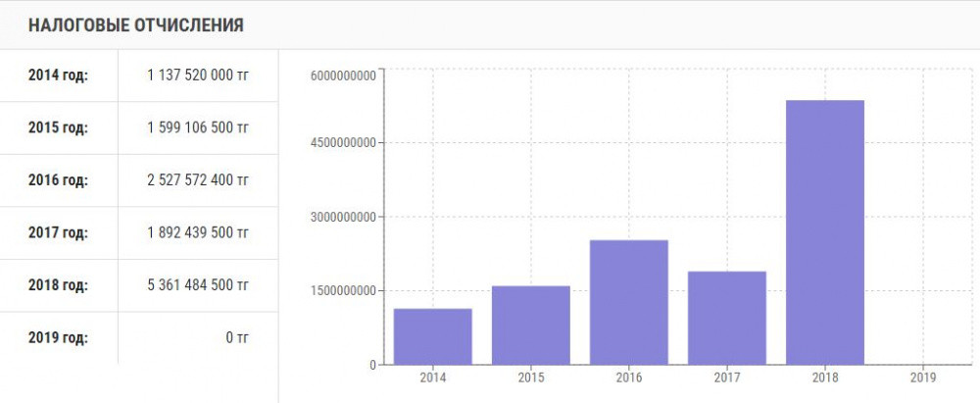This screenshot has width=980, height=403.
Task: Select the '2016 год:' table row label
Action: pyautogui.click(x=58, y=180)
